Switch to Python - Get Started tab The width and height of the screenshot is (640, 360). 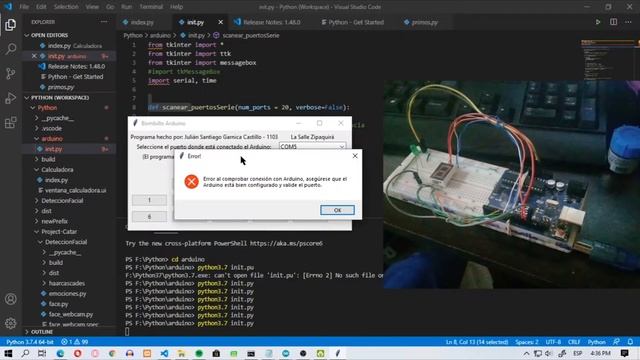pos(356,22)
